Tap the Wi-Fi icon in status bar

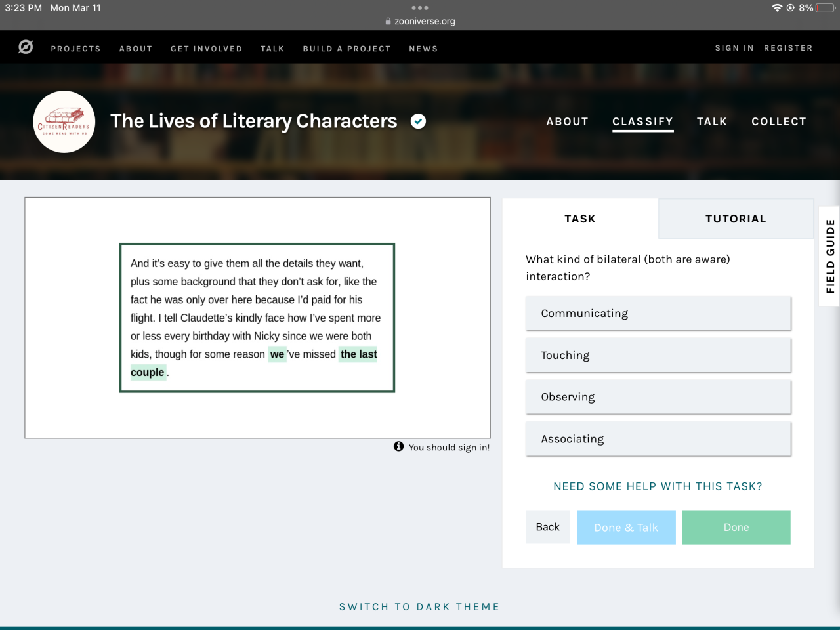(778, 8)
